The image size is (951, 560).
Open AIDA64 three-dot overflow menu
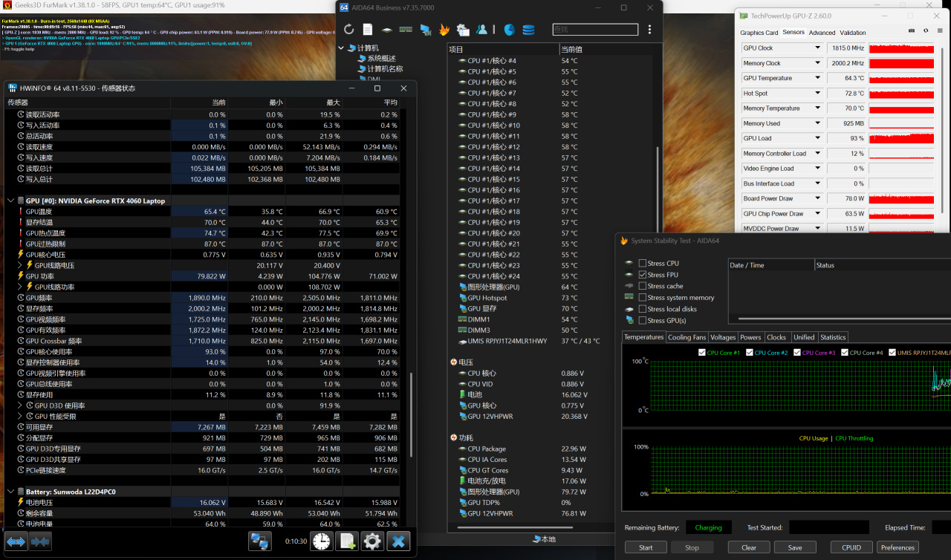[x=650, y=30]
